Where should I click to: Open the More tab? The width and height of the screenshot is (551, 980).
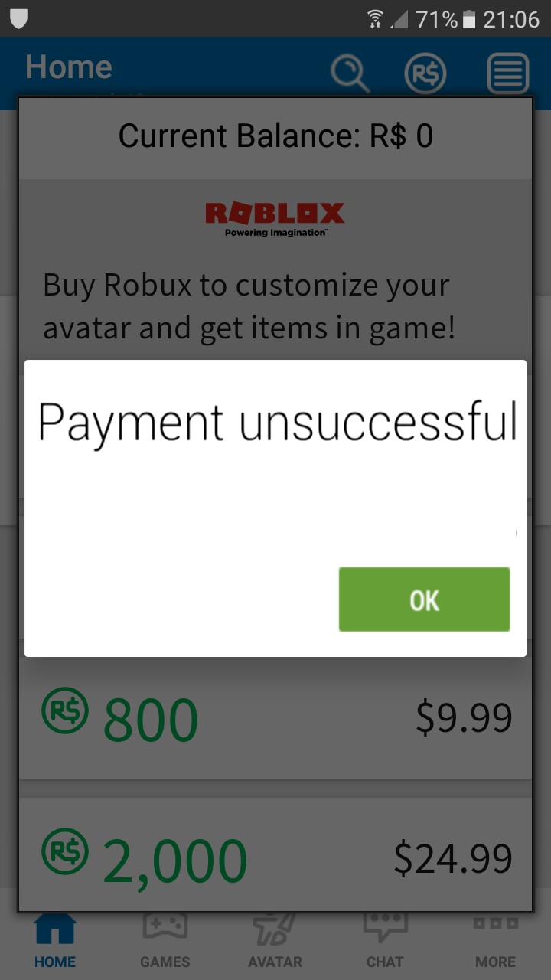point(495,939)
